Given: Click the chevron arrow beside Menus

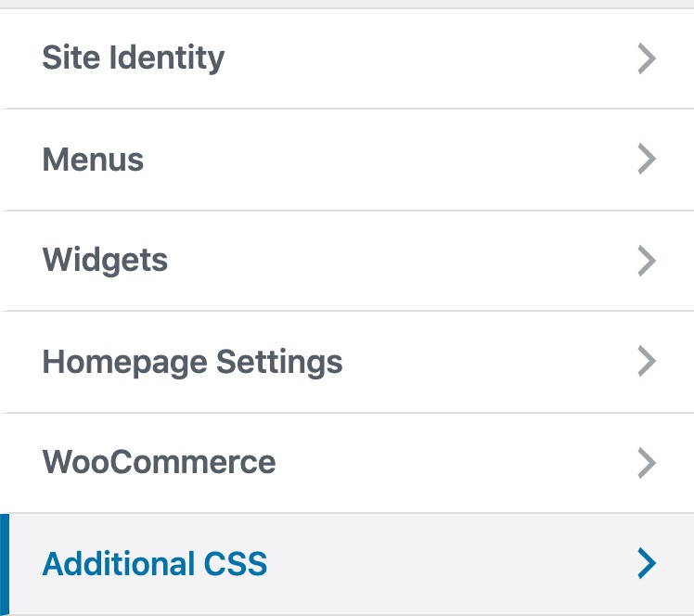Looking at the screenshot, I should 647,159.
